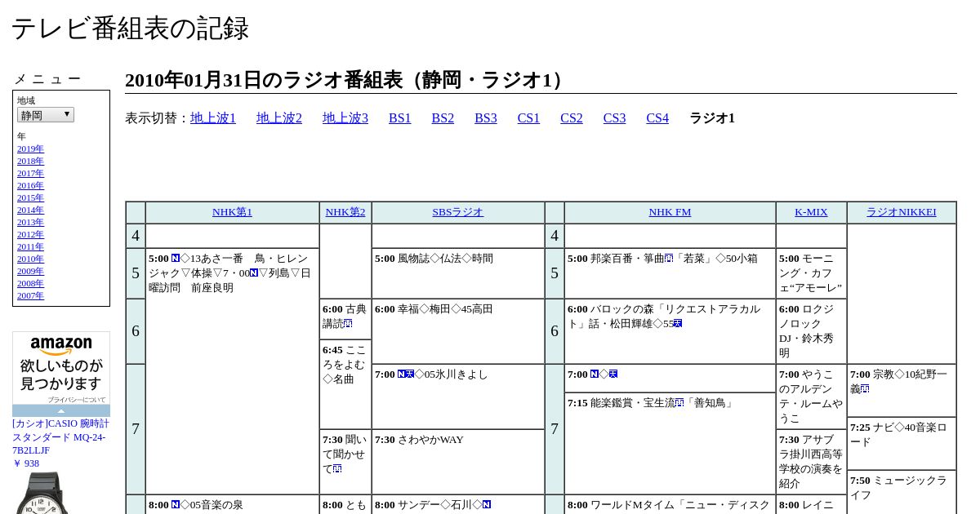980x514 pixels.
Task: Open the 2014年 year link
Action: [30, 210]
